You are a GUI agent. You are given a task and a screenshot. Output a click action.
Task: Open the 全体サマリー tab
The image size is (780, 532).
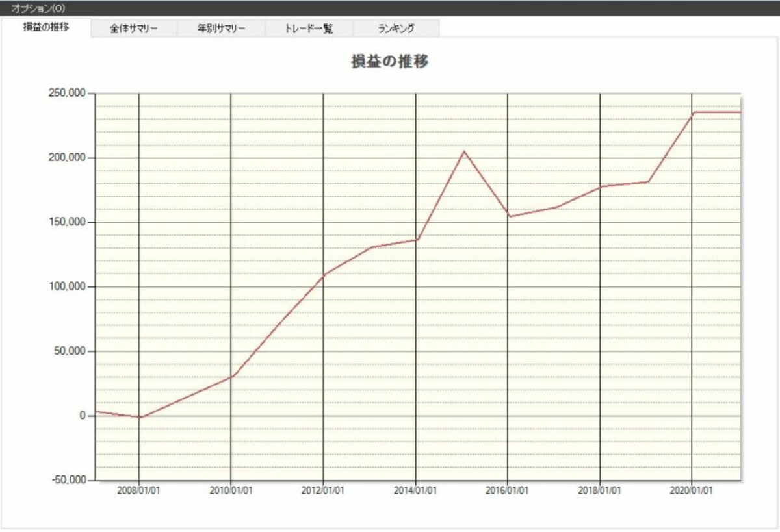134,29
